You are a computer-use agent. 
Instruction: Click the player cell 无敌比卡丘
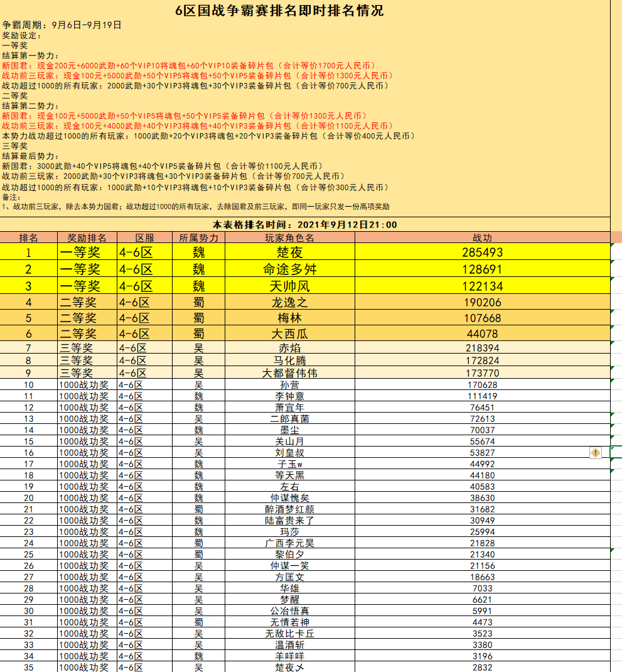point(290,633)
